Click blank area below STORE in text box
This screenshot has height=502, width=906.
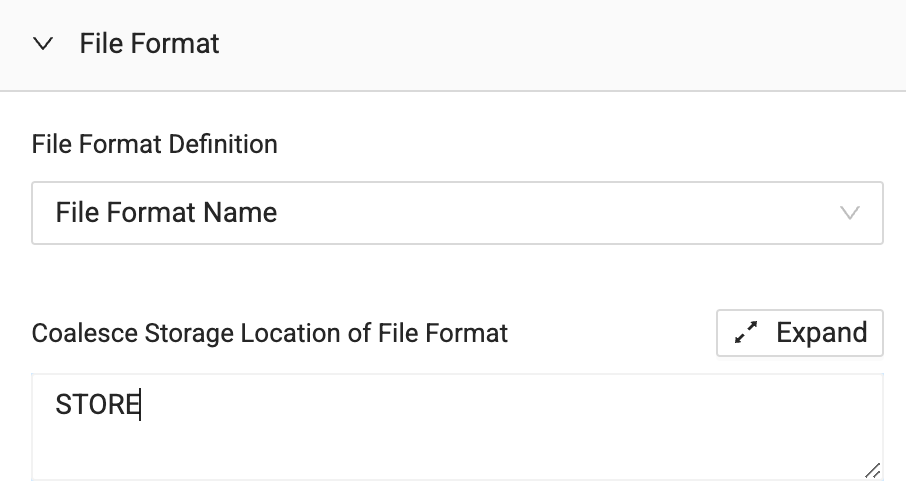[400, 450]
